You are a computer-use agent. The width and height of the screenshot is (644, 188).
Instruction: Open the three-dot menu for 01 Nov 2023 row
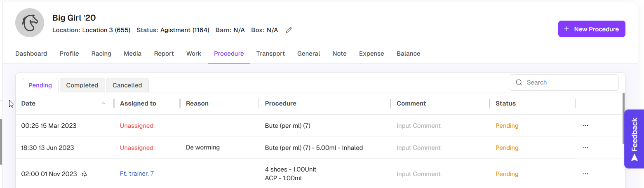click(x=585, y=174)
